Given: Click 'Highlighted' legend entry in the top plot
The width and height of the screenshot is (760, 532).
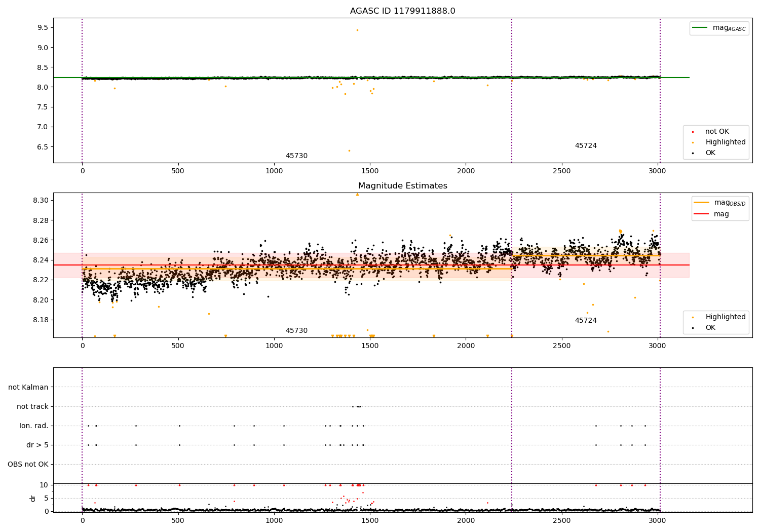Looking at the screenshot, I should (719, 142).
